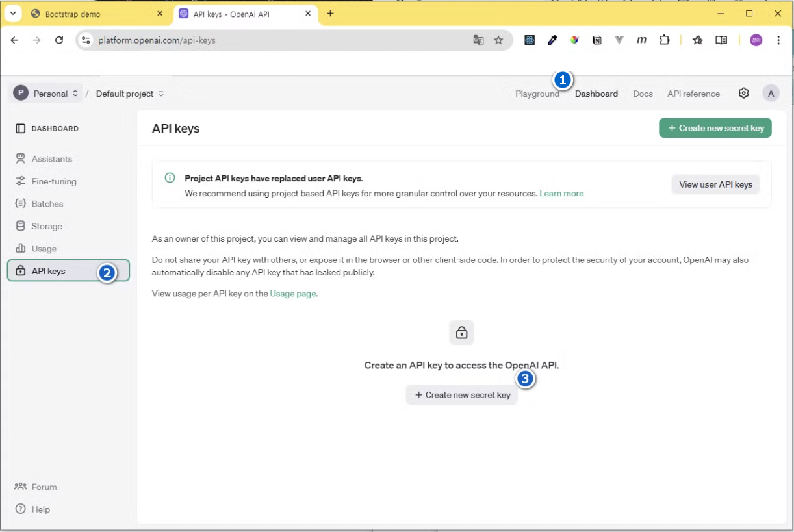Open the Chrome reading list panel icon
This screenshot has height=532, width=794.
click(721, 40)
